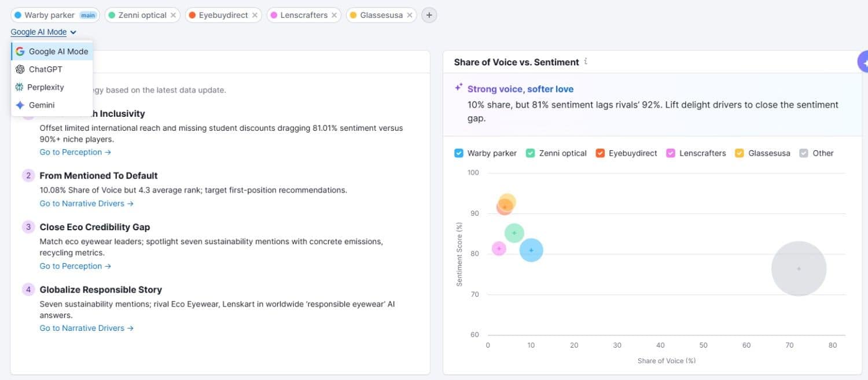Click the Globalize Responsible Story heading
The image size is (868, 380).
click(101, 290)
